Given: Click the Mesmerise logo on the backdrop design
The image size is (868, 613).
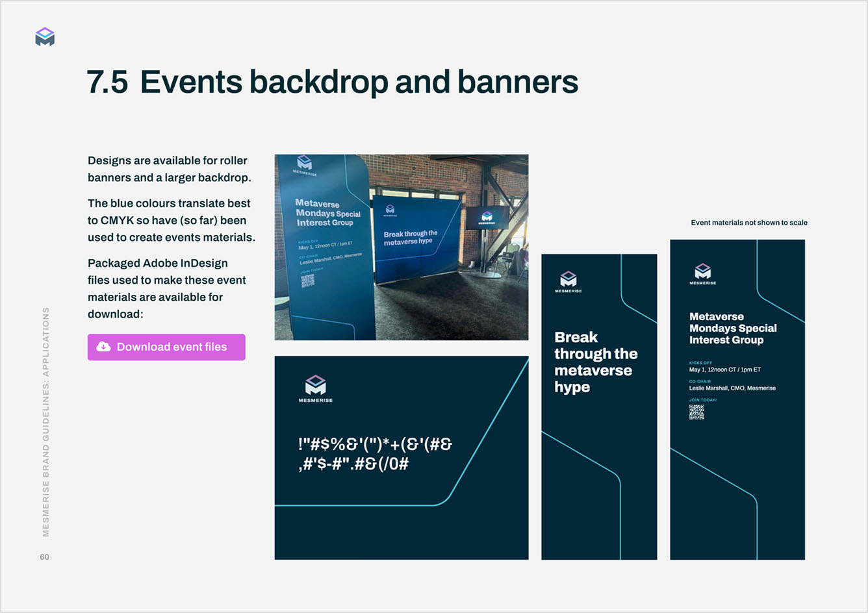Looking at the screenshot, I should (x=316, y=388).
